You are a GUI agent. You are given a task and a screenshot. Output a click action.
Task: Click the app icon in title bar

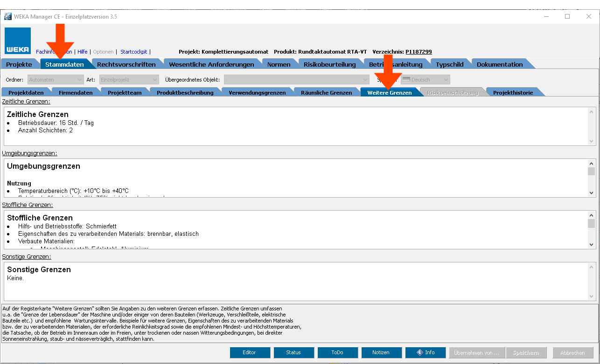[7, 17]
